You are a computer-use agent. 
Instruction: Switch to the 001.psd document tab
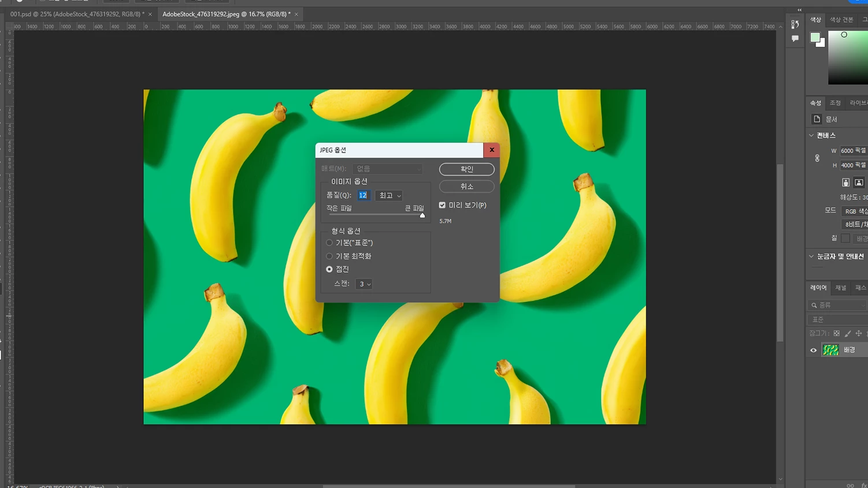pyautogui.click(x=77, y=14)
